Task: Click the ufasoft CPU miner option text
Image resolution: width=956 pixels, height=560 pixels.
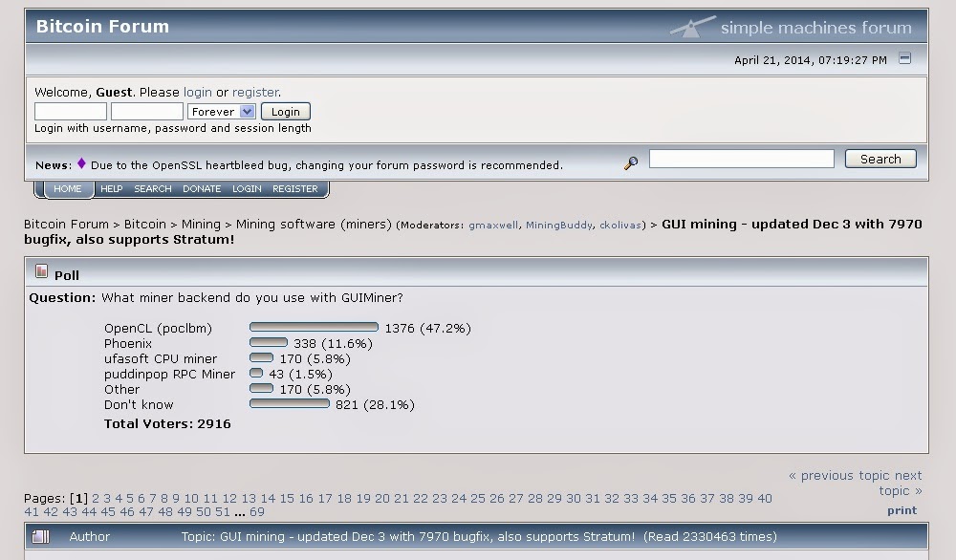Action: pyautogui.click(x=161, y=359)
